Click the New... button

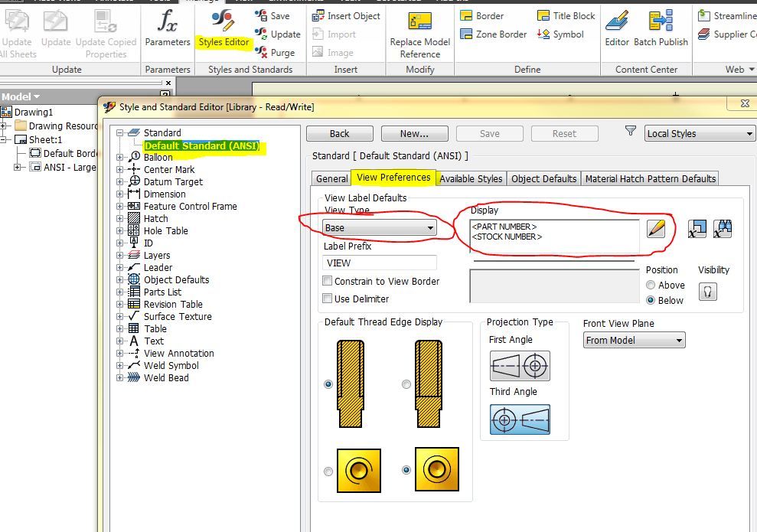coord(414,134)
